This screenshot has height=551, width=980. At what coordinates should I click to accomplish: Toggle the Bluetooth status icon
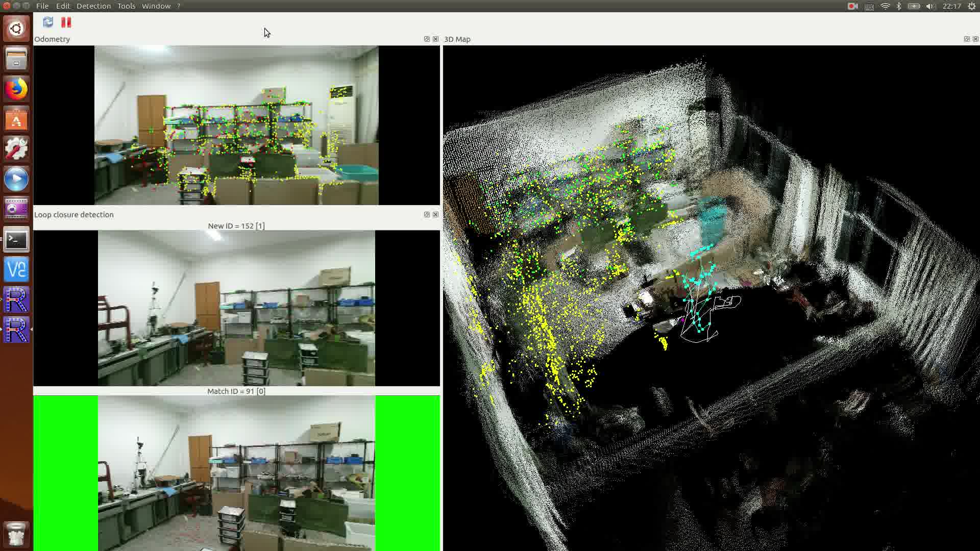[898, 6]
